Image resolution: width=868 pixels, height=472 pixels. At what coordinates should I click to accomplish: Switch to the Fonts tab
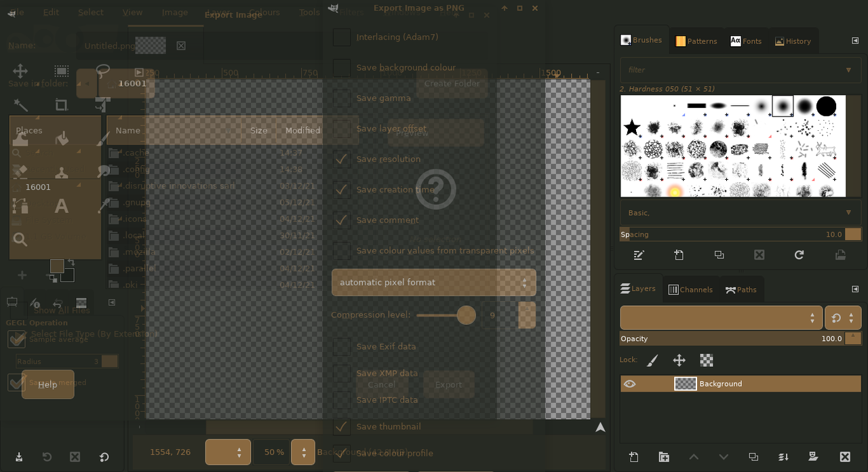click(x=746, y=41)
